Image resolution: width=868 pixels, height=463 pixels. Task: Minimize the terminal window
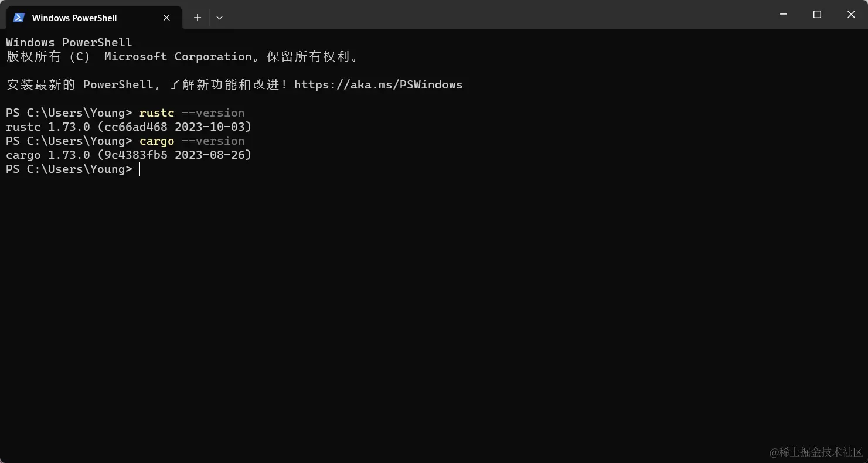click(783, 15)
